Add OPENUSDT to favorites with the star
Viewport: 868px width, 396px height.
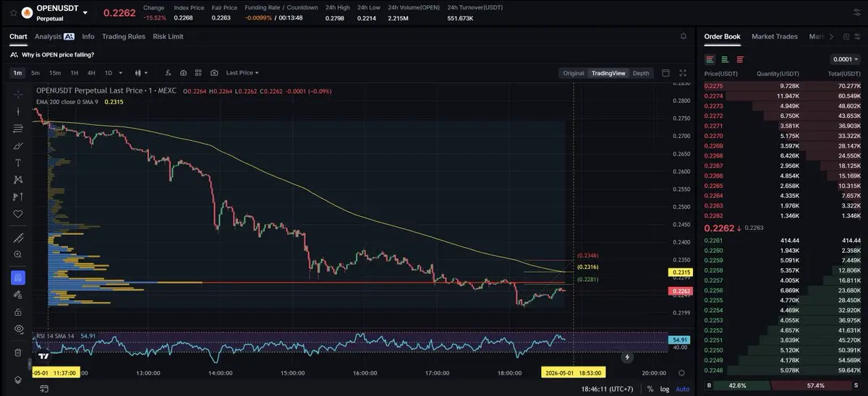(13, 12)
